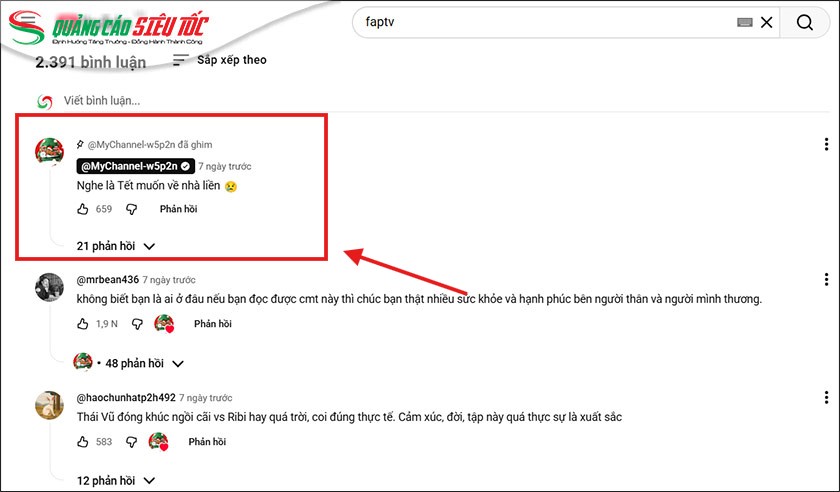Viewport: 840px width, 492px height.
Task: Dislike the pinned MyChannel-w5p2n comment
Action: pyautogui.click(x=131, y=209)
